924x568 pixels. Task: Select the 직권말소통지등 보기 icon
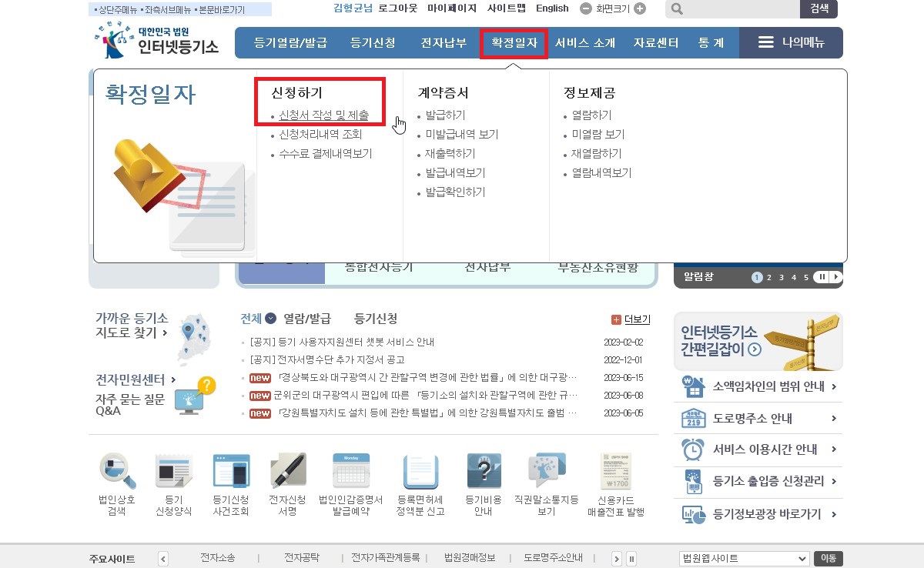click(545, 471)
